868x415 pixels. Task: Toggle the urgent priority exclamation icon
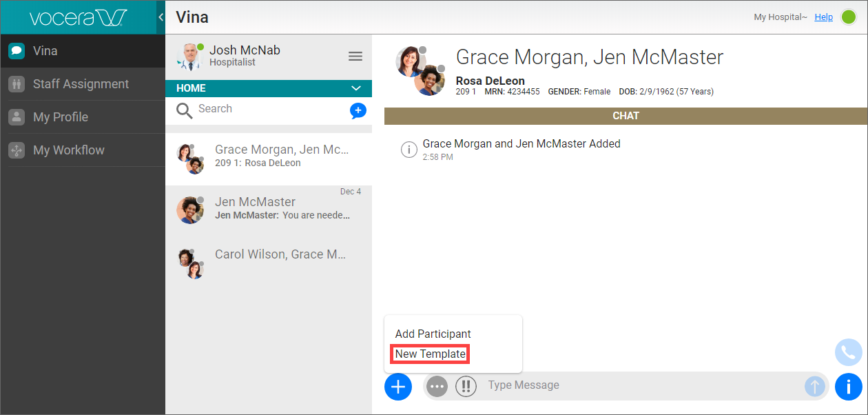click(466, 387)
